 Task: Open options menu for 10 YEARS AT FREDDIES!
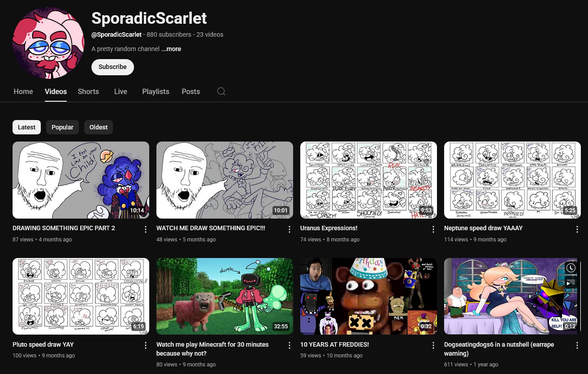coord(433,345)
